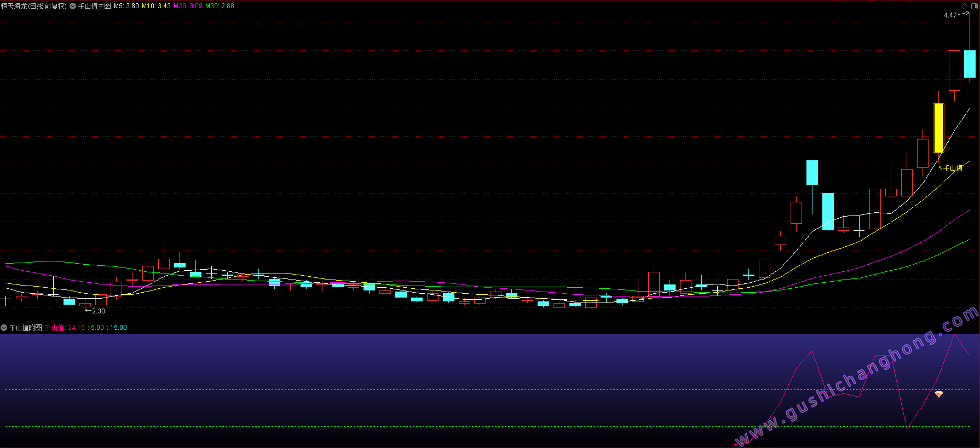The height and width of the screenshot is (448, 980).
Task: Open dropdown next to 千山值主图 indicator
Action: coord(73,6)
